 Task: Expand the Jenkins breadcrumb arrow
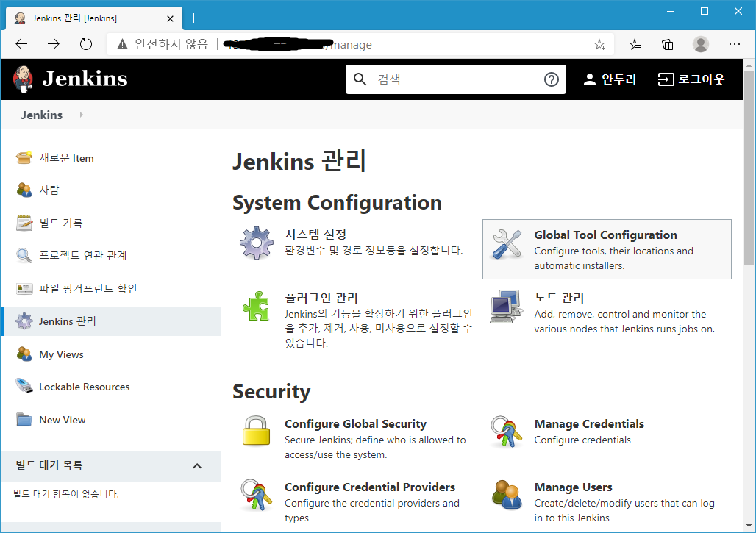[82, 115]
